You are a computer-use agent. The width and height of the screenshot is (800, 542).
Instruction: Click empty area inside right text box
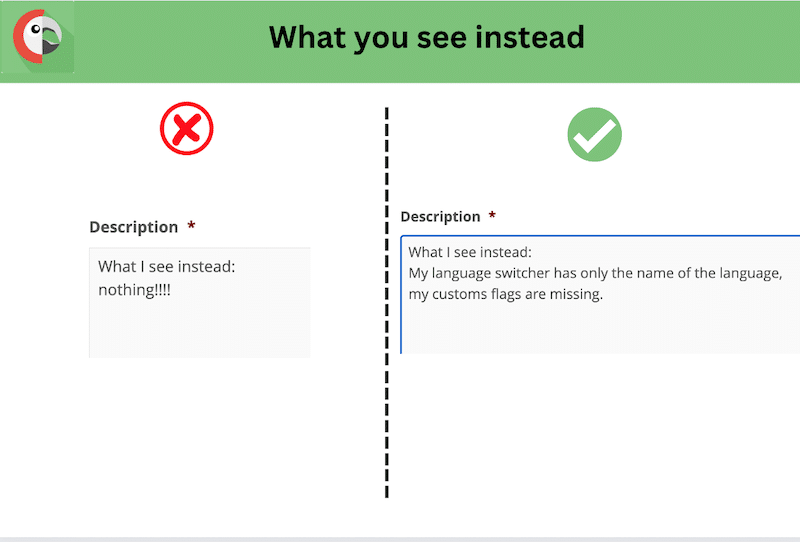[600, 329]
